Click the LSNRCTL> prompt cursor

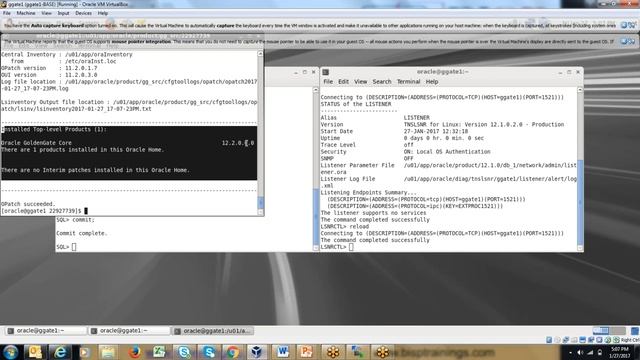point(351,247)
